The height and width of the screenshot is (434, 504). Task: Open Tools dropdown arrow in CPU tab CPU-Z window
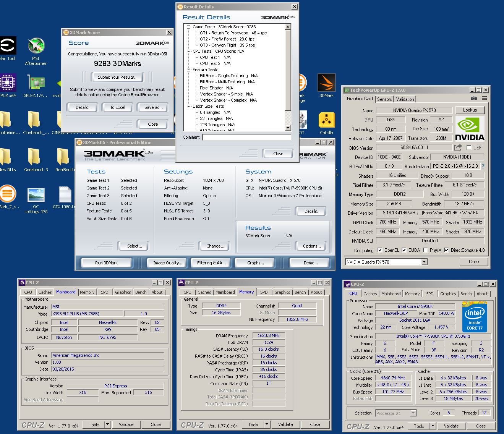(x=433, y=426)
